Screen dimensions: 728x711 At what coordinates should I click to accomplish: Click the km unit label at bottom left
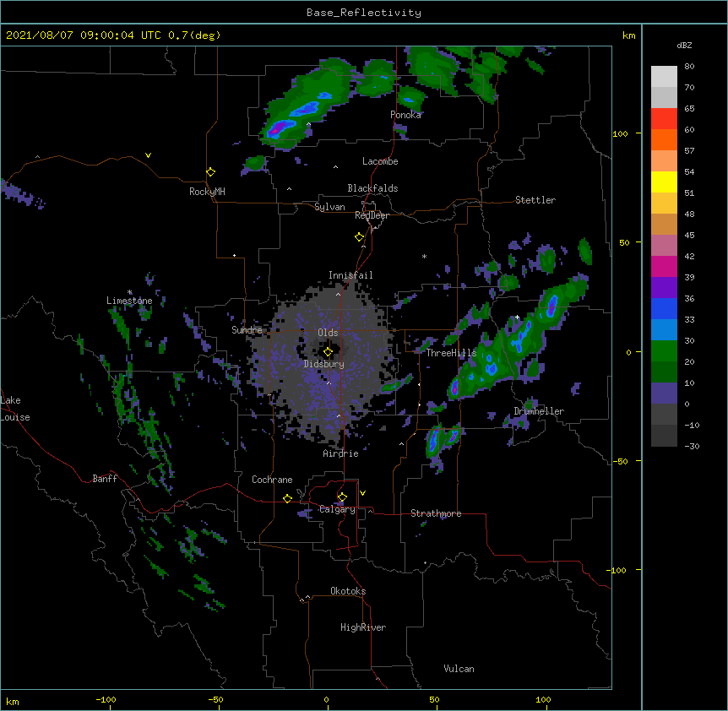point(13,702)
